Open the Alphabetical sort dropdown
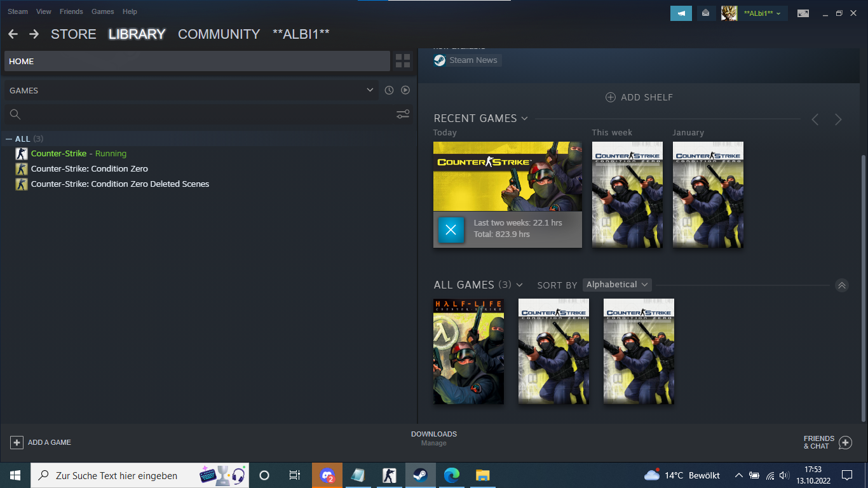 tap(616, 285)
